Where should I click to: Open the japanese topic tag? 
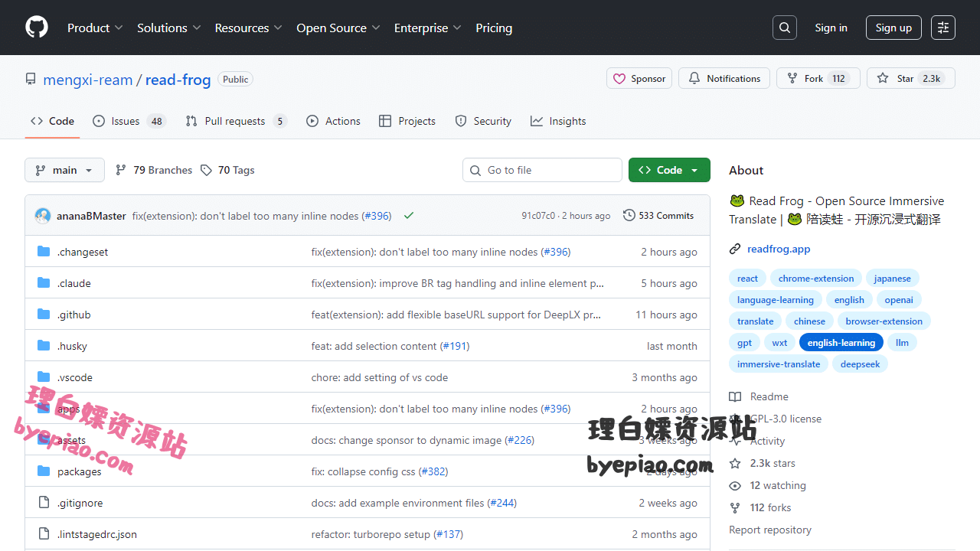point(893,279)
